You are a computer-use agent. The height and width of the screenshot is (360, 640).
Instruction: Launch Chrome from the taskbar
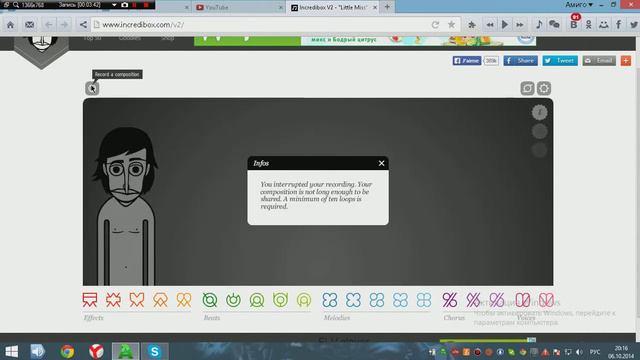coord(67,351)
